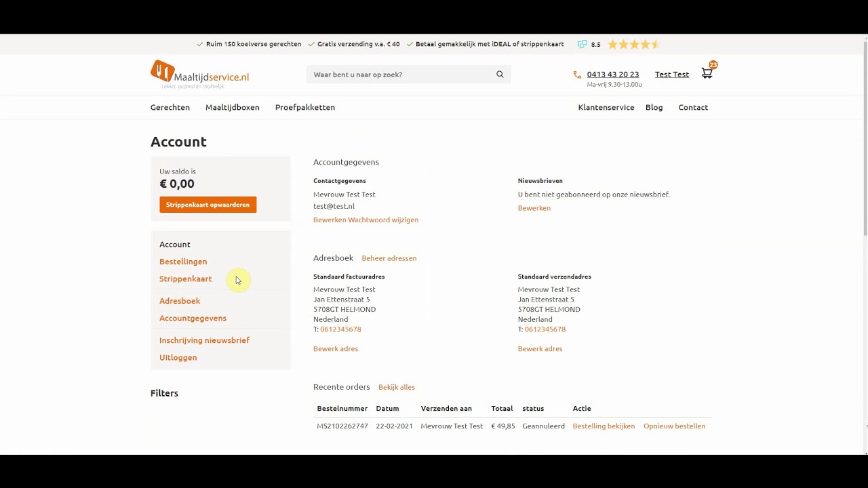This screenshot has width=868, height=488.
Task: Click the shipping address phone number
Action: coord(545,329)
